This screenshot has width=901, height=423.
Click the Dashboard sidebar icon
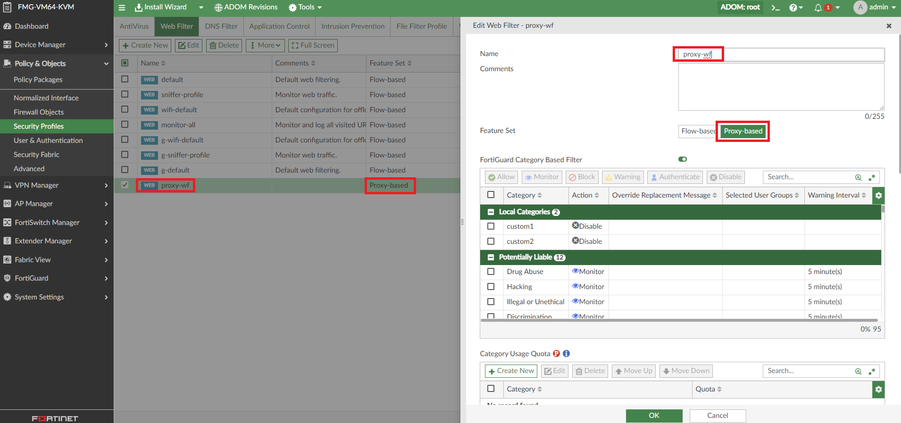tap(7, 26)
